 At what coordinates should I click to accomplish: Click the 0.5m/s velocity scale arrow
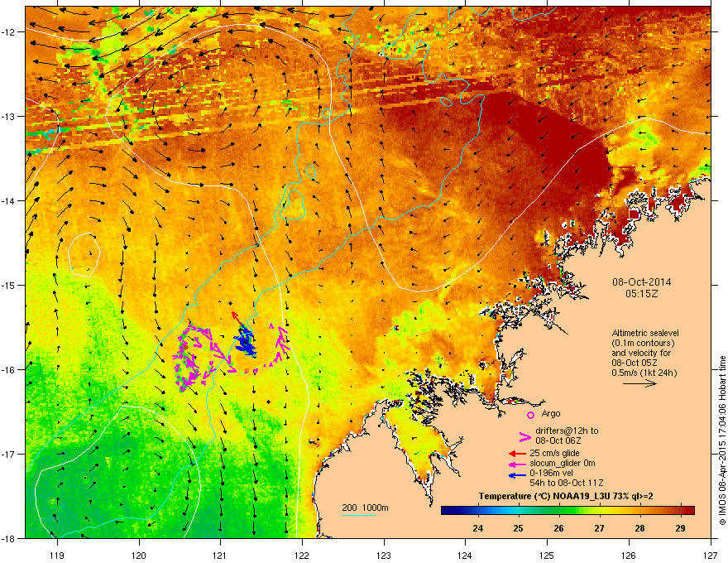(639, 383)
